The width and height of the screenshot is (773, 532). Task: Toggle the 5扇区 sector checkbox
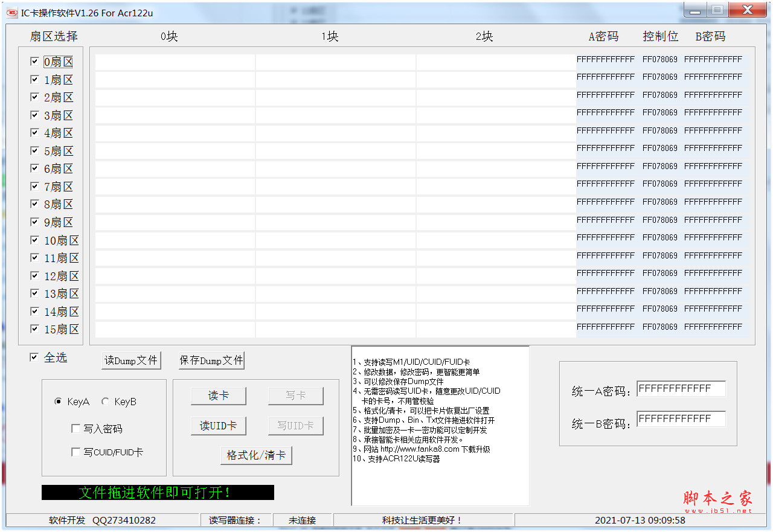(34, 150)
